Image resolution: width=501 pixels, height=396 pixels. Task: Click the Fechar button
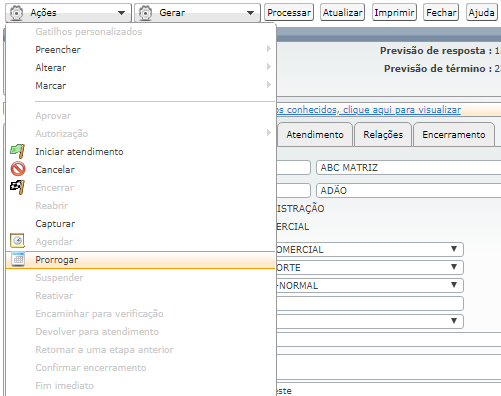pyautogui.click(x=441, y=13)
